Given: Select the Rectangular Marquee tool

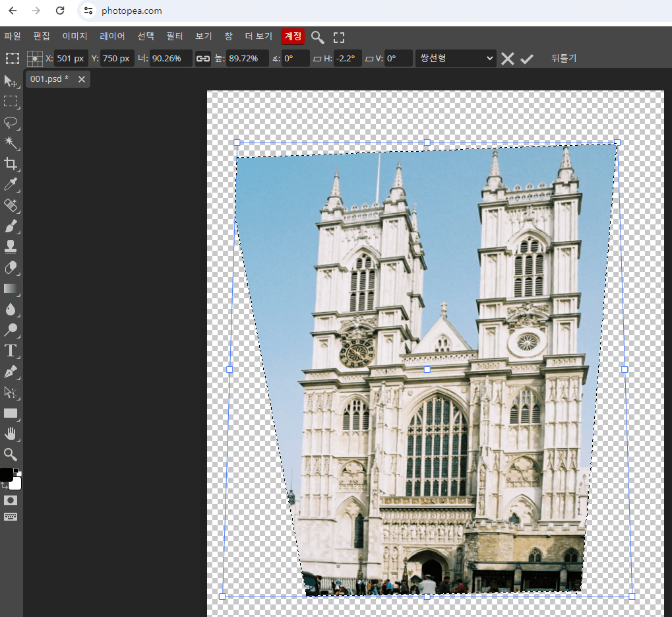Looking at the screenshot, I should click(x=11, y=101).
